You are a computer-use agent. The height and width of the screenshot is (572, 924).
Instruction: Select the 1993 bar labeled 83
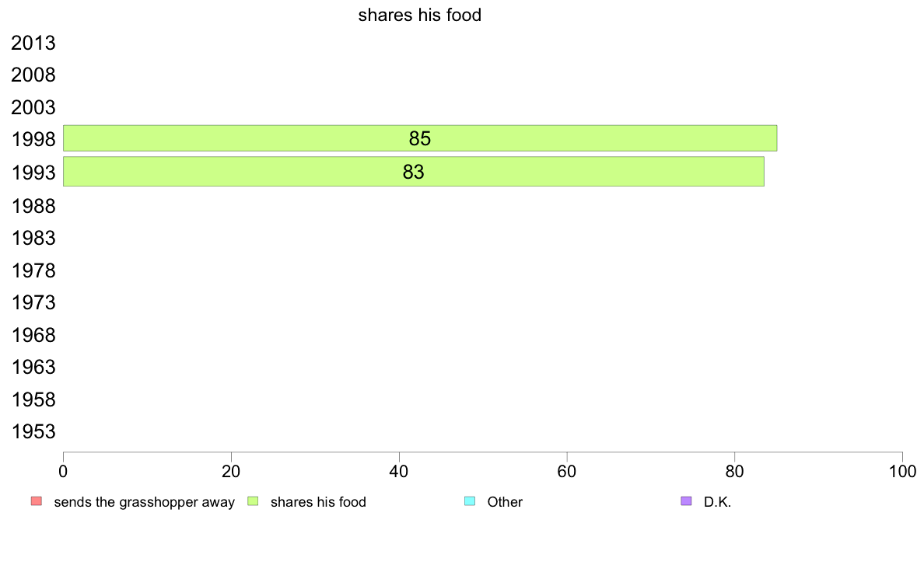[x=414, y=172]
